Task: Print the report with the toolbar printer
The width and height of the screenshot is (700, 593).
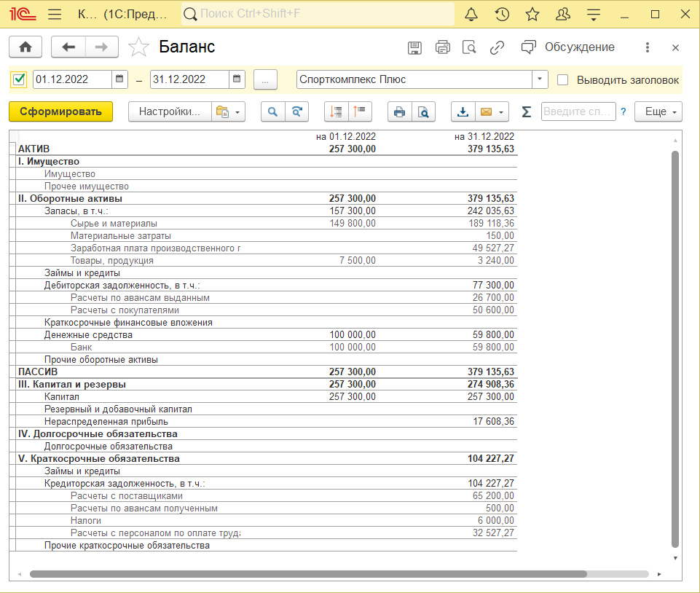Action: click(x=400, y=111)
